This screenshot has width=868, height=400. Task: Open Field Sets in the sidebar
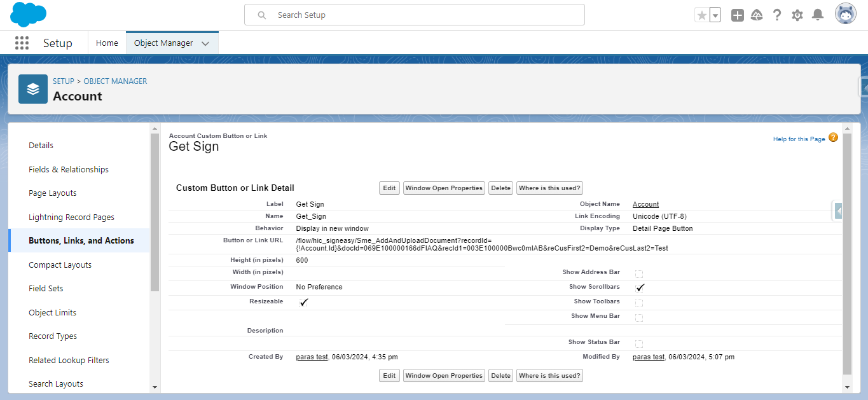click(46, 289)
